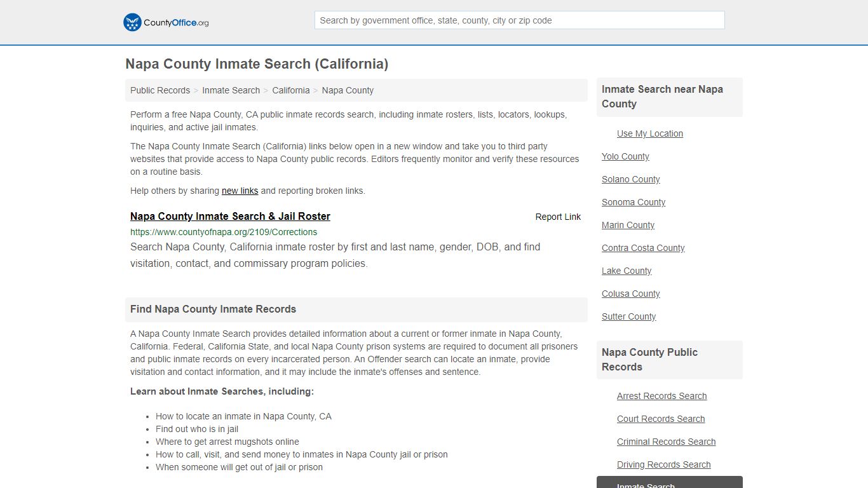The height and width of the screenshot is (488, 868).
Task: Choose Use My Location option
Action: click(650, 133)
